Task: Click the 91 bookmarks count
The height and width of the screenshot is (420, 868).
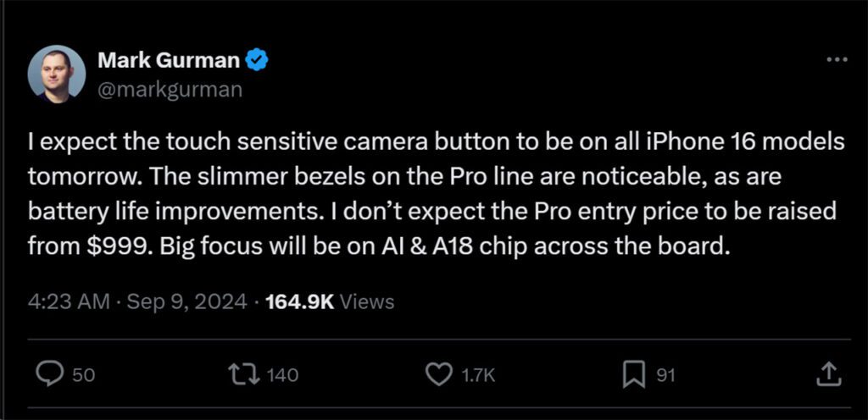Action: [x=666, y=374]
